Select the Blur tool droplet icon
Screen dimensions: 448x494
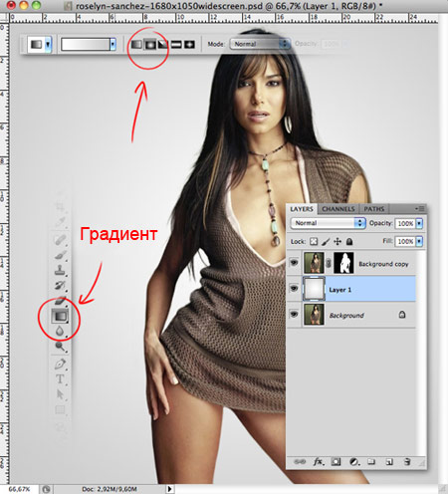point(60,331)
